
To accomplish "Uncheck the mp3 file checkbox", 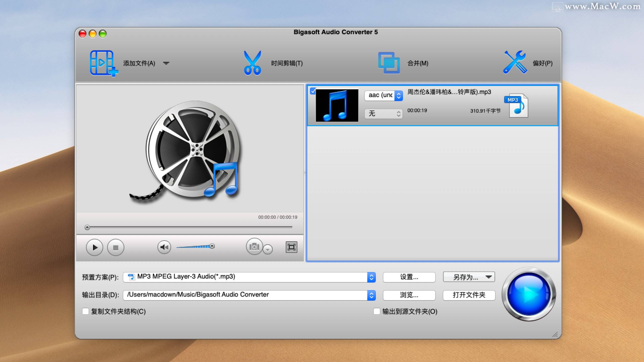I will [x=313, y=91].
